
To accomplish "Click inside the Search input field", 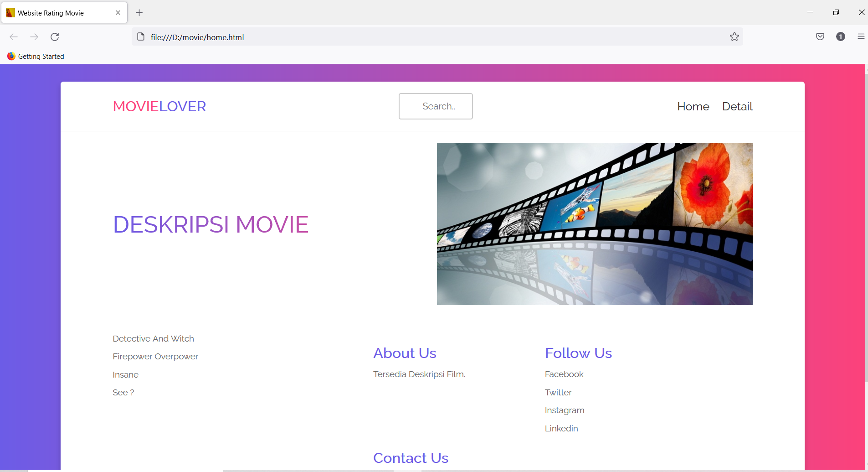I will pyautogui.click(x=435, y=106).
